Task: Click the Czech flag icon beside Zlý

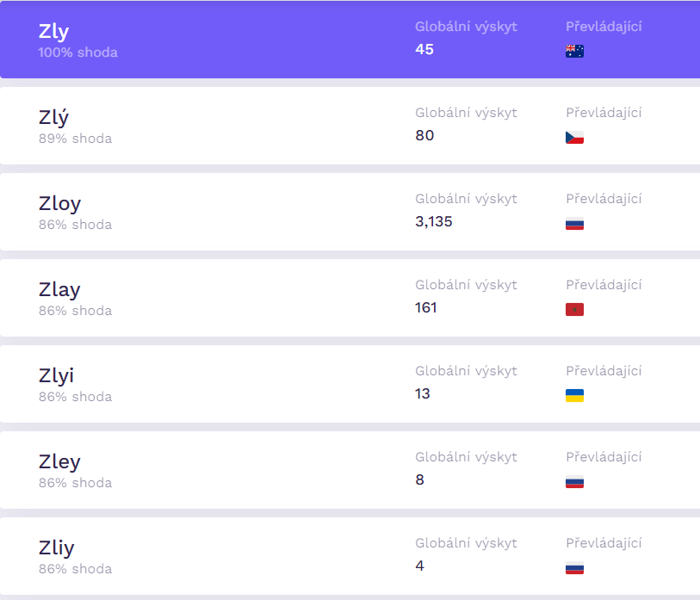Action: [x=574, y=137]
